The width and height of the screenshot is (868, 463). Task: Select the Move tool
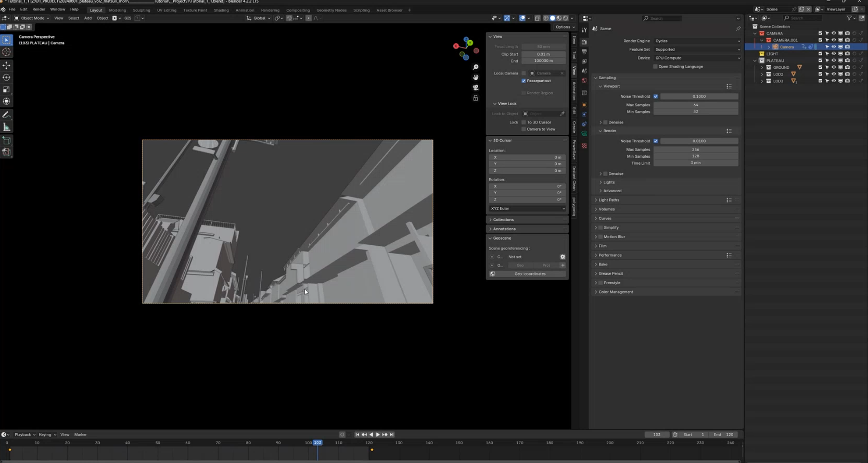click(x=6, y=65)
